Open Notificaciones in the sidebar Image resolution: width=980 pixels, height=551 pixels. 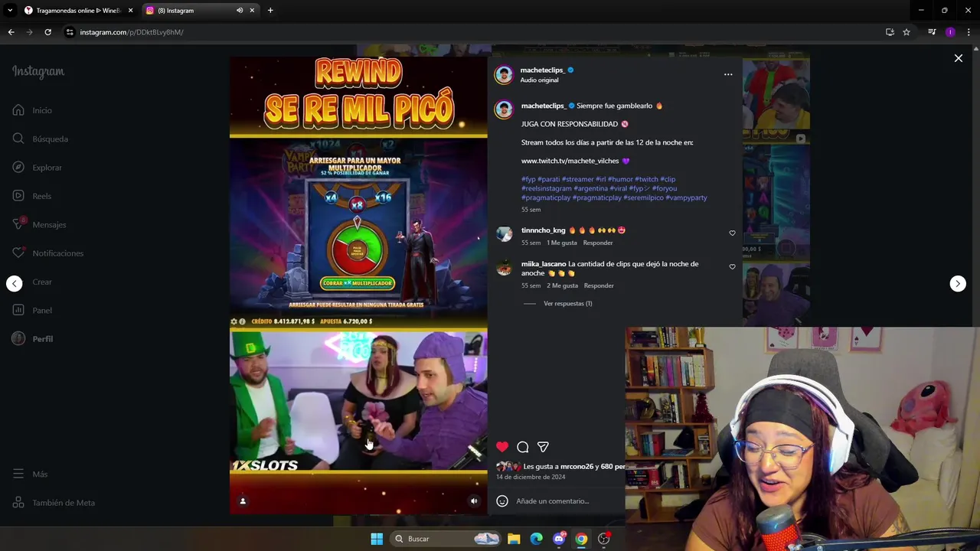pyautogui.click(x=47, y=253)
